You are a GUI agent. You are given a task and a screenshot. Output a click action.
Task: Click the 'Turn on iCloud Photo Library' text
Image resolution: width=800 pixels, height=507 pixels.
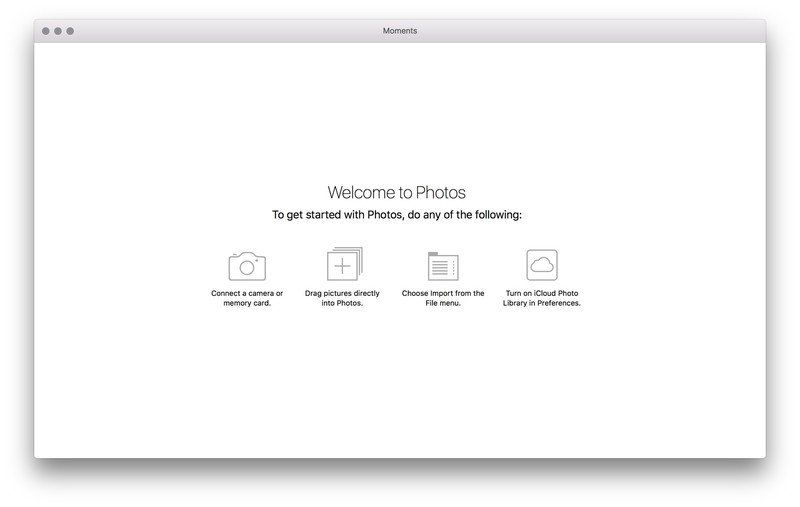click(542, 298)
